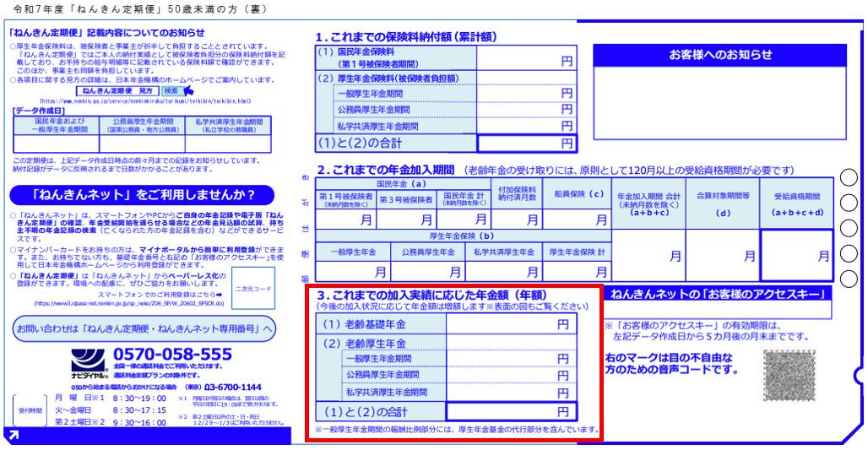Image resolution: width=868 pixels, height=450 pixels.
Task: Click the top circle on the right edge
Action: coord(850,177)
